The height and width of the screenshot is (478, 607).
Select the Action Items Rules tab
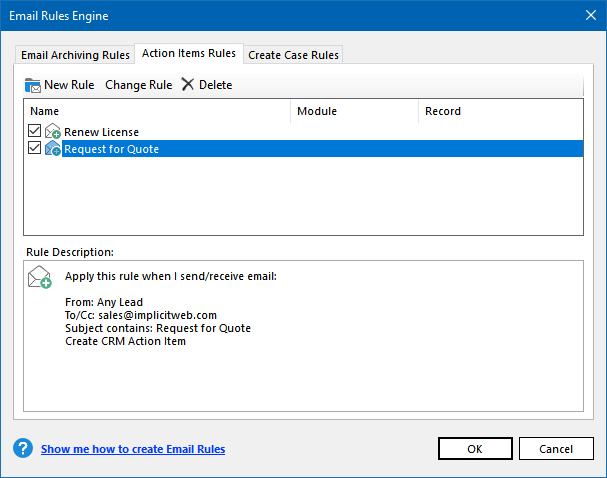(189, 53)
